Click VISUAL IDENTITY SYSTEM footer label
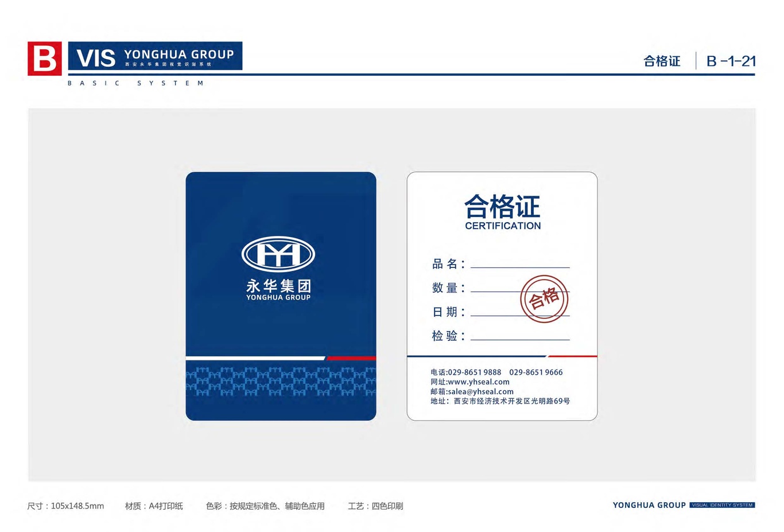The image size is (784, 532). click(x=722, y=505)
